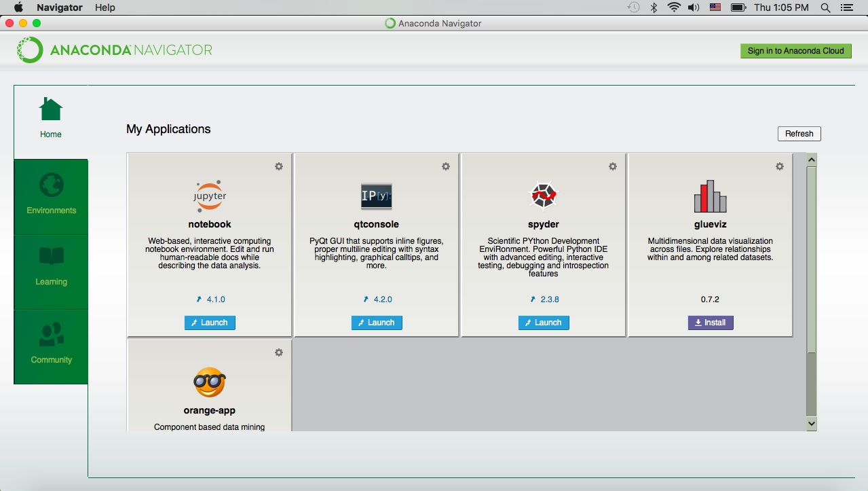Click the Spyder application icon
Image resolution: width=868 pixels, height=491 pixels.
pos(543,196)
